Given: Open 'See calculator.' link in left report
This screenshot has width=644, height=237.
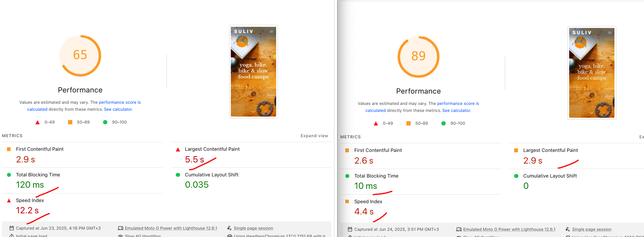Looking at the screenshot, I should click(118, 110).
